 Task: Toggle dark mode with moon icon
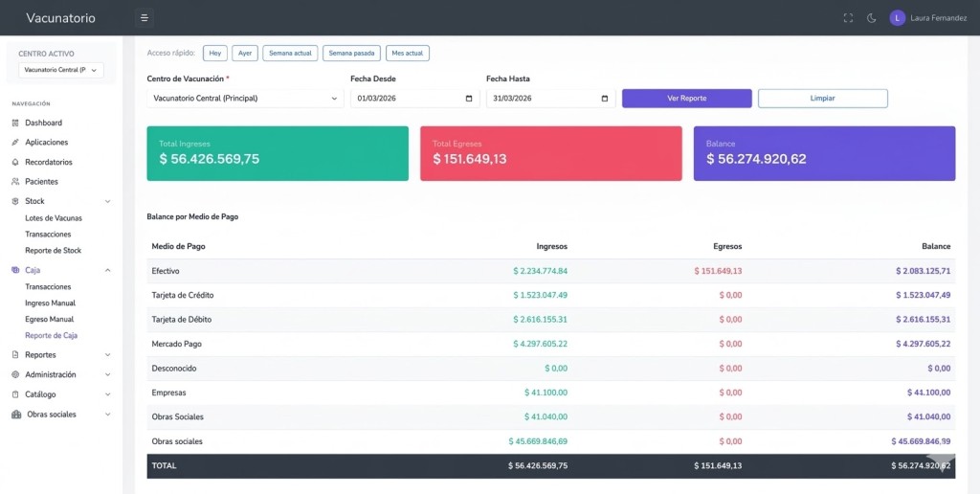point(872,17)
